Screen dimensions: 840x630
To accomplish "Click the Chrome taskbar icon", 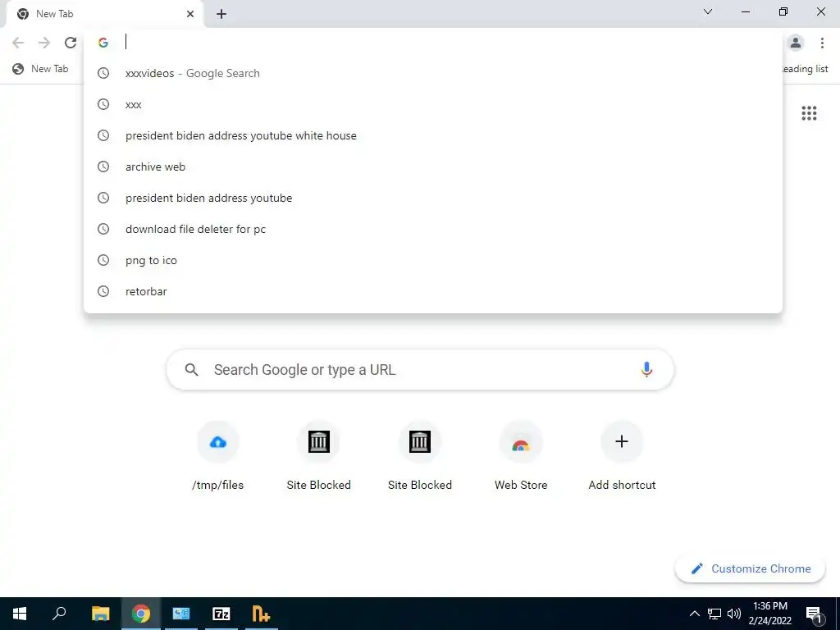I will (x=141, y=614).
